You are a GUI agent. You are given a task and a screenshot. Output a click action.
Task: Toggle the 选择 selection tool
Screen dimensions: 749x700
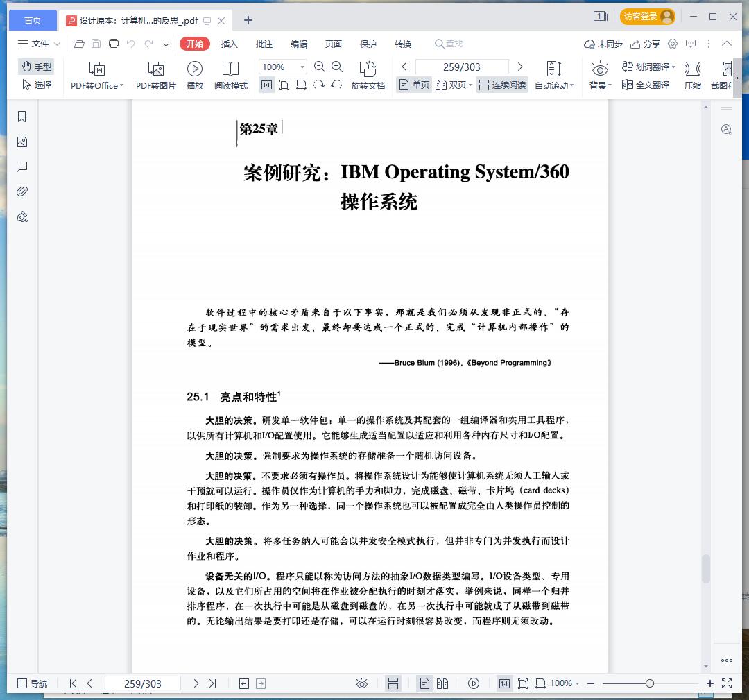tap(36, 85)
